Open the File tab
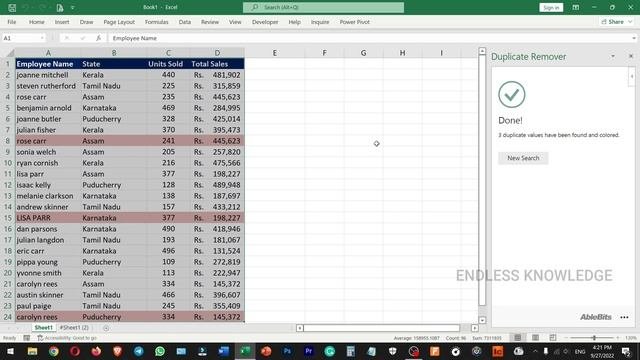Screen dimensions: 640x360 (12, 22)
